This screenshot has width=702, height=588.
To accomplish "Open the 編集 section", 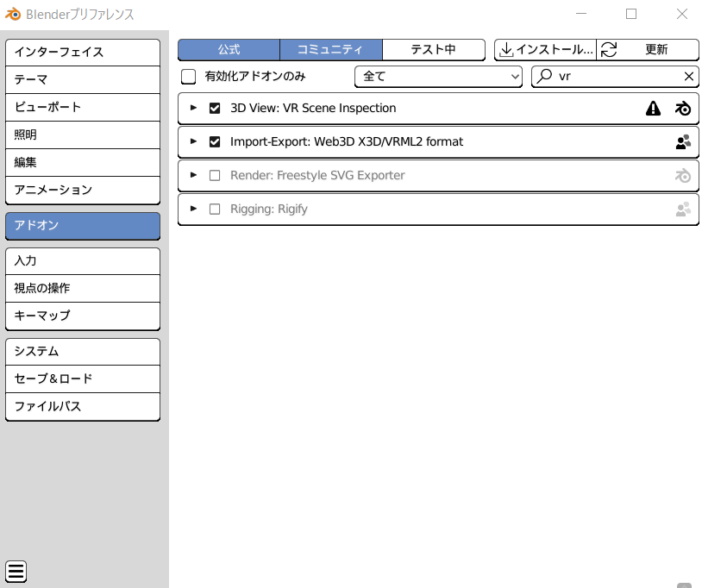I will click(83, 162).
